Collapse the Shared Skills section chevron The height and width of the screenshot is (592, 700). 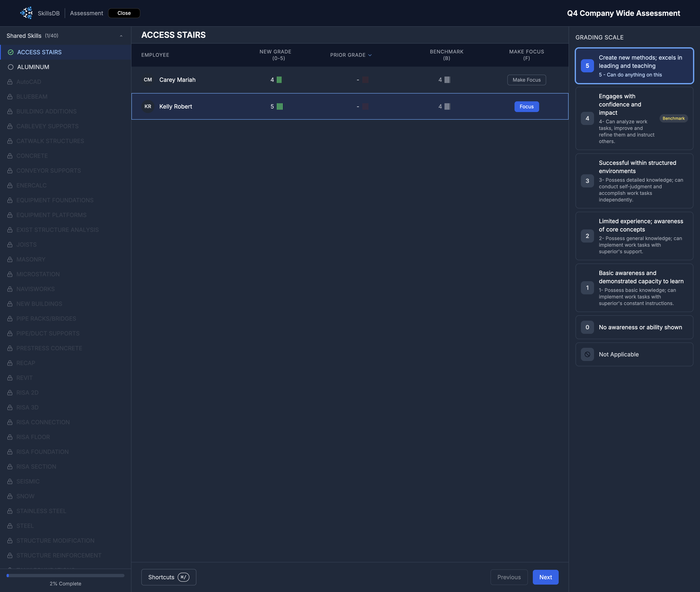click(x=121, y=36)
